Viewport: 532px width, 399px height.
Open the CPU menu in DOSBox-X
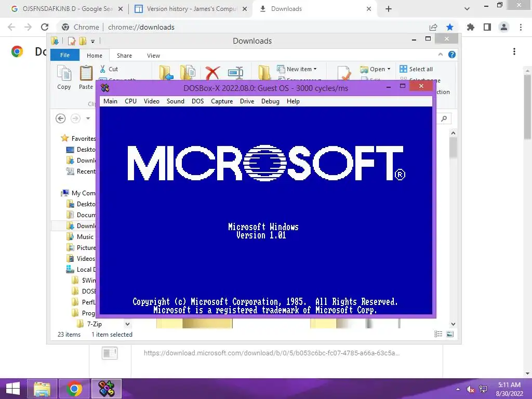130,101
